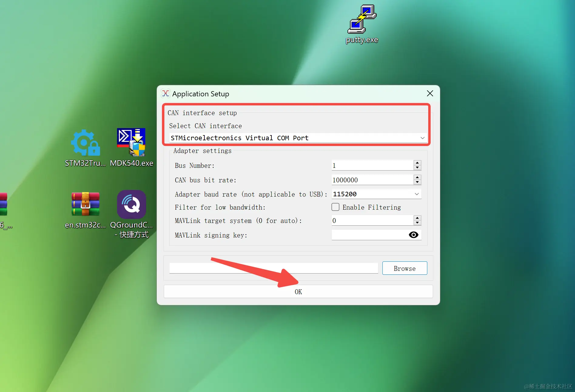
Task: Increase the CAN bus bit rate
Action: click(x=417, y=178)
